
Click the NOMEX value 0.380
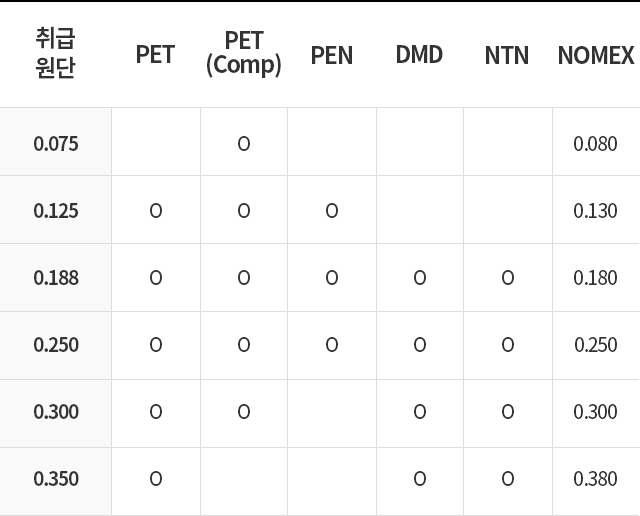click(595, 478)
